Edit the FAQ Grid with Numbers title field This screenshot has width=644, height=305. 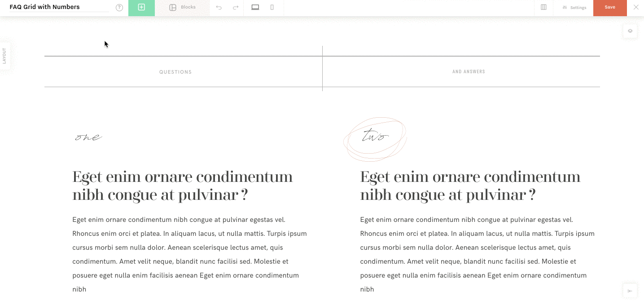pos(59,7)
